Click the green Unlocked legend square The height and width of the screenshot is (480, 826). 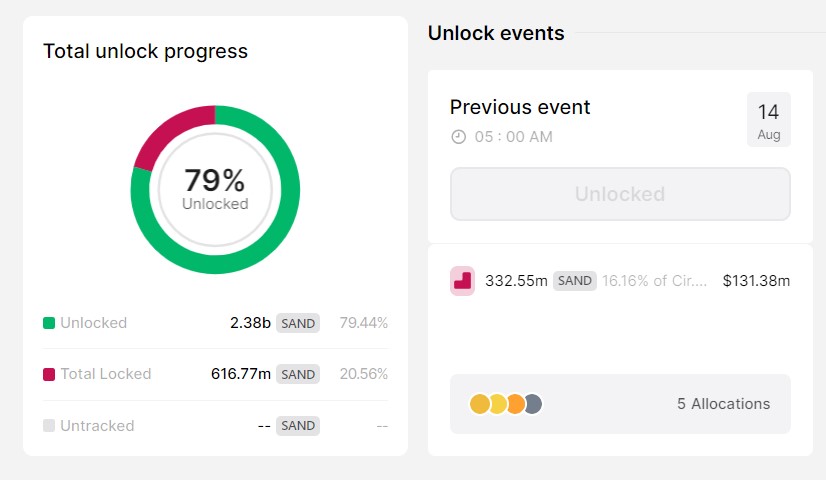[49, 323]
